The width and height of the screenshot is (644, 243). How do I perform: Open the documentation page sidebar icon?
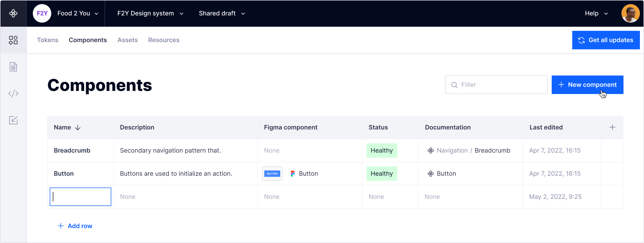pyautogui.click(x=13, y=67)
